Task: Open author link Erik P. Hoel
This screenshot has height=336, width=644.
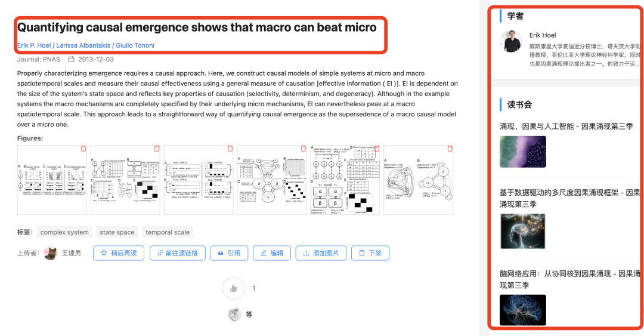Action: [34, 45]
